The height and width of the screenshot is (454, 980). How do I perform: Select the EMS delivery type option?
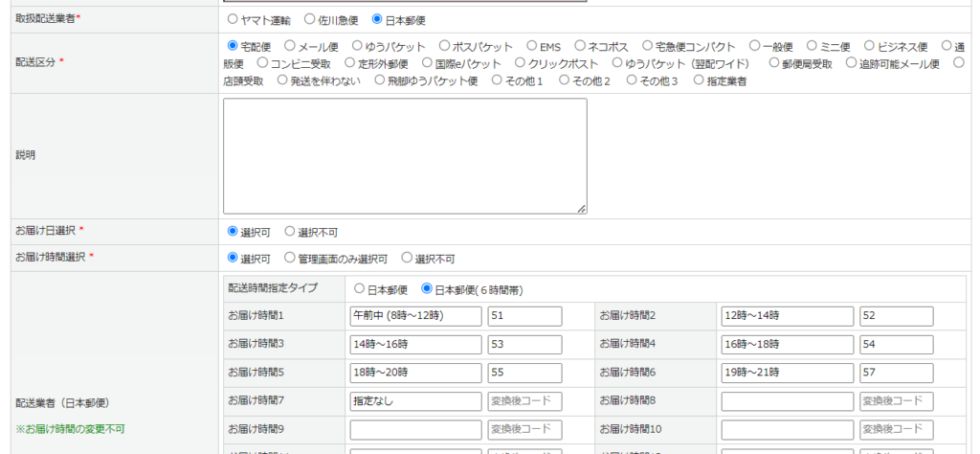click(532, 45)
